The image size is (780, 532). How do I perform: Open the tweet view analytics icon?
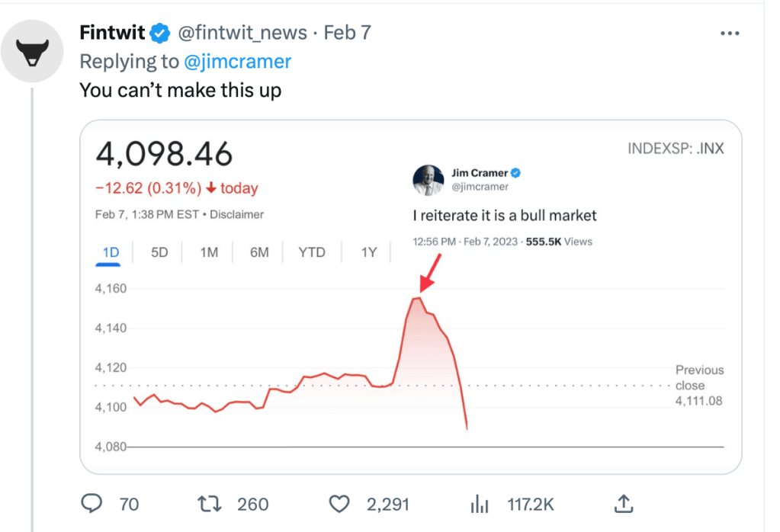point(480,504)
